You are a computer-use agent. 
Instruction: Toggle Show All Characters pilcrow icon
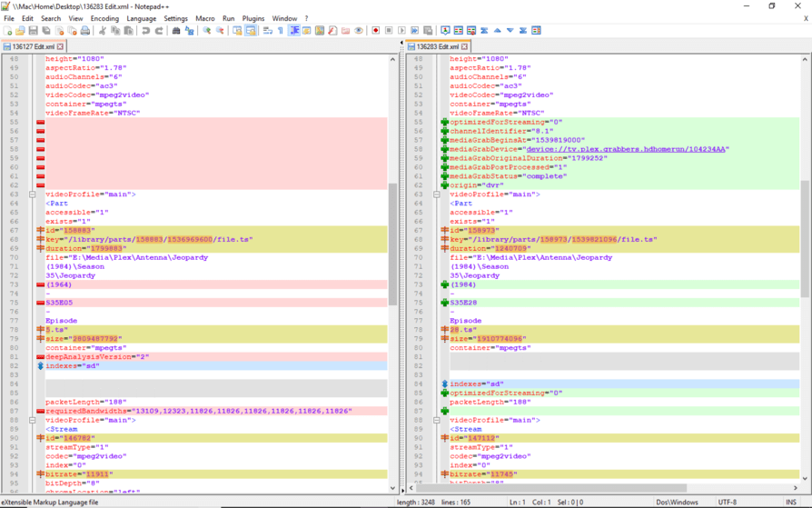tap(281, 31)
